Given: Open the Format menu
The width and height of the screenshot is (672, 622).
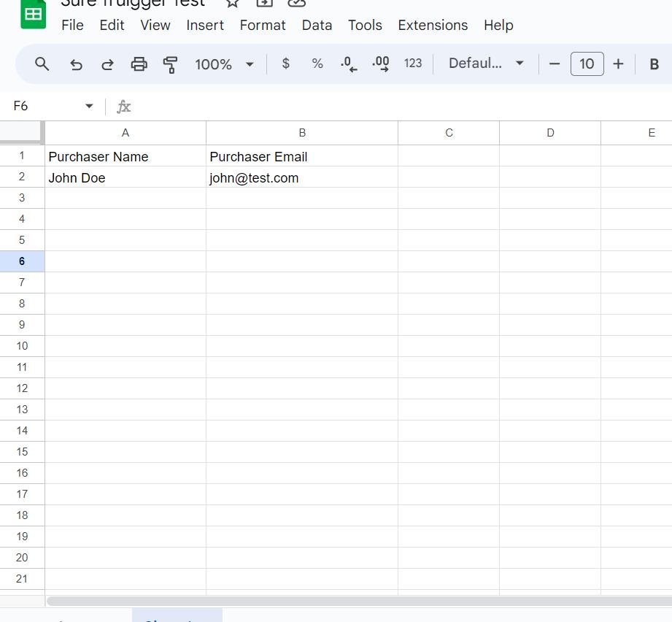Looking at the screenshot, I should coord(263,25).
